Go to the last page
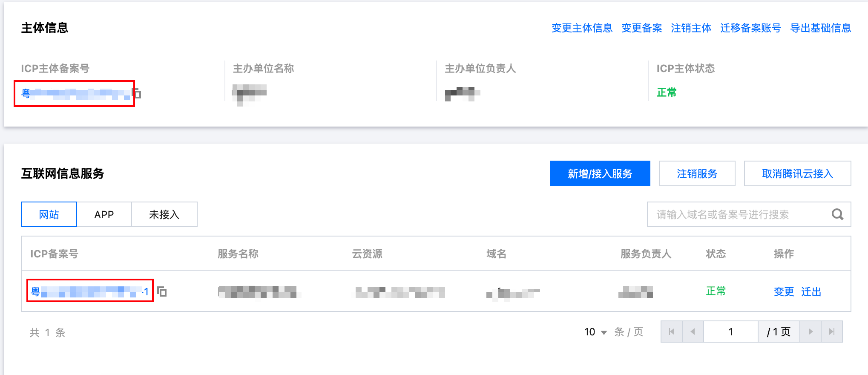Viewport: 868px width, 375px height. (x=832, y=332)
